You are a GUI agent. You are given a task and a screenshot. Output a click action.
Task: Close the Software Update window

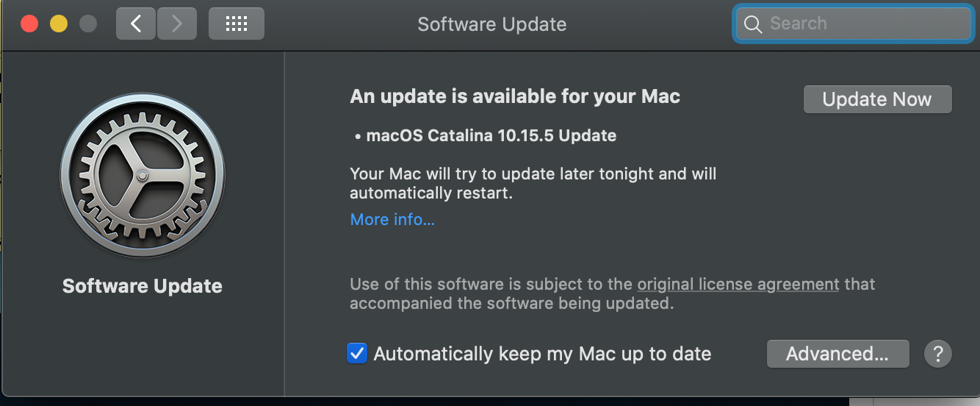[29, 24]
